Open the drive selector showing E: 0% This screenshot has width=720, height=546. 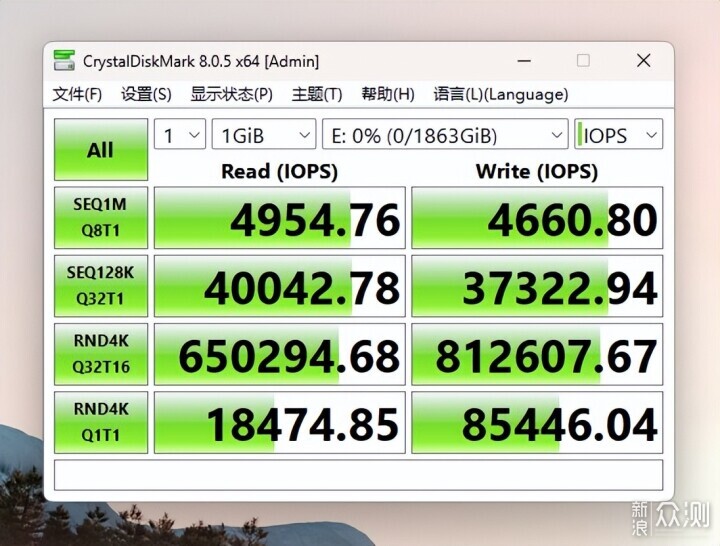(x=445, y=134)
